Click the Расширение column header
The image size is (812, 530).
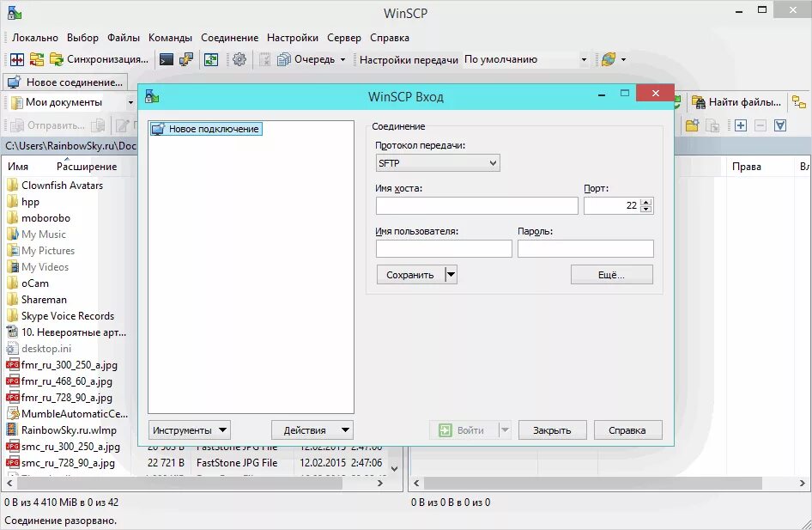tap(87, 167)
